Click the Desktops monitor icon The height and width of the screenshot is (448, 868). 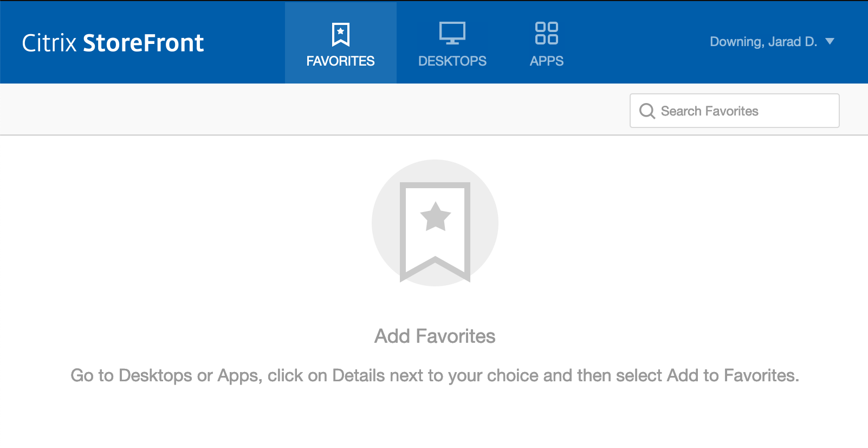click(x=452, y=33)
